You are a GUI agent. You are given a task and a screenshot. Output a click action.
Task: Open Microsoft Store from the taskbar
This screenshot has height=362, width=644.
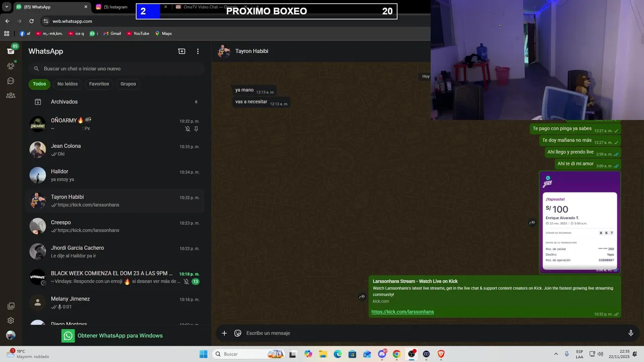tap(352, 354)
